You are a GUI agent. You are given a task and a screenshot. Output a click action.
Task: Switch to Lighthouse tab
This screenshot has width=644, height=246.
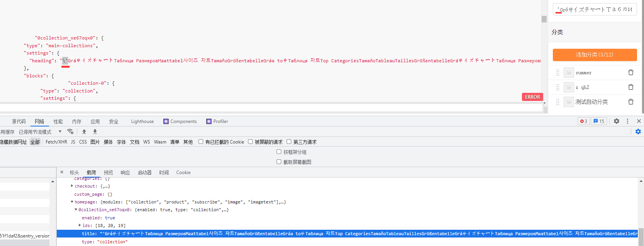142,121
